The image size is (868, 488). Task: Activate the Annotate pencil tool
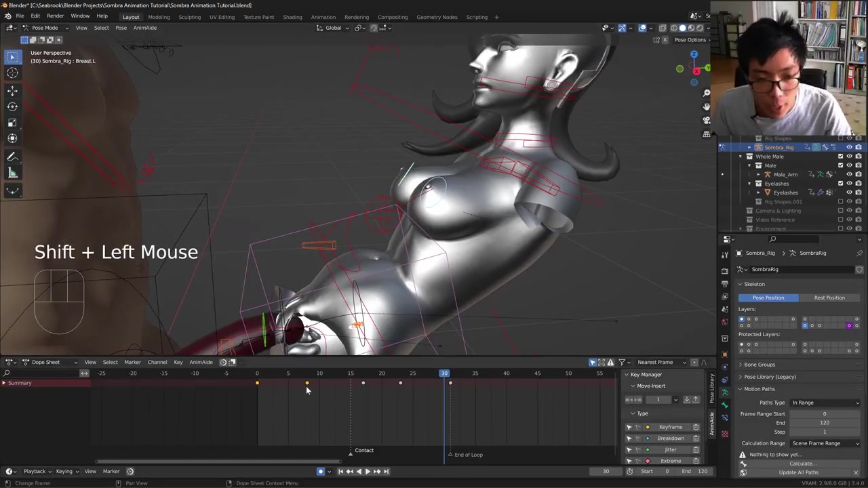[12, 157]
